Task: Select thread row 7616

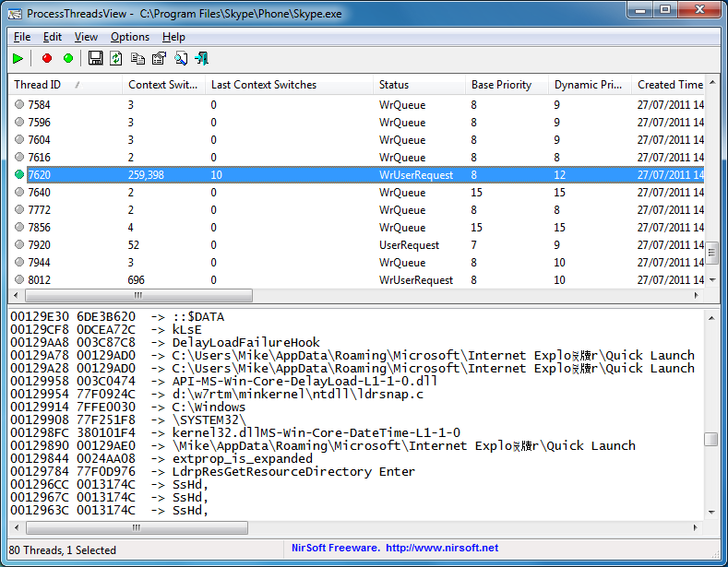Action: coord(356,158)
